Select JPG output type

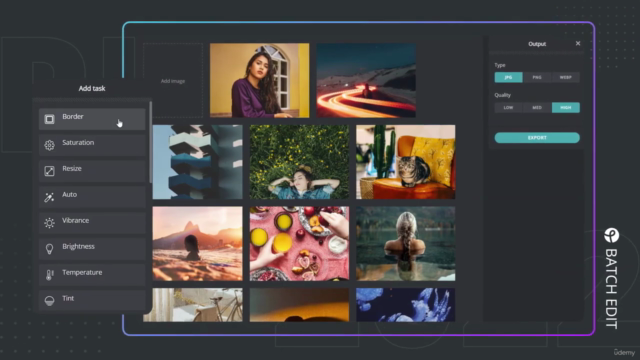point(509,77)
